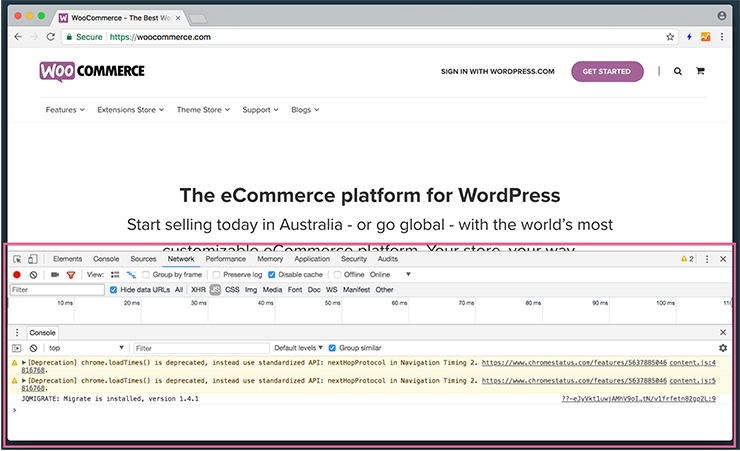Open the Online throttling dropdown
The image size is (740, 451).
[x=390, y=275]
